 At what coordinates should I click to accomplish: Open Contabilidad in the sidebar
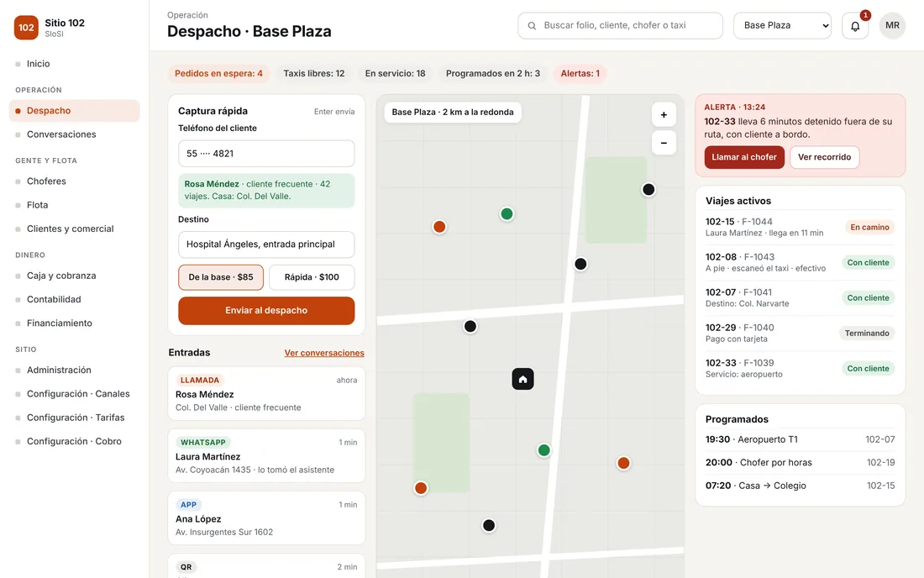point(74,299)
